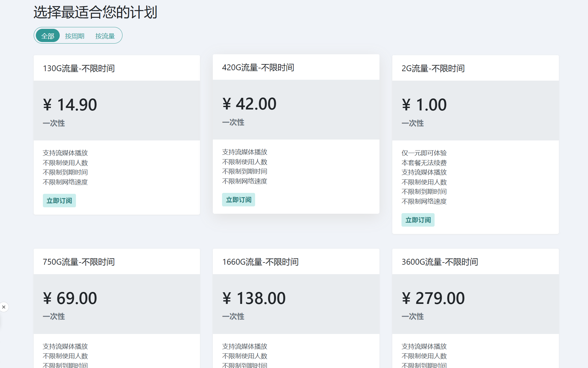
Task: Click the ¥ 69.00 price block
Action: click(x=70, y=298)
